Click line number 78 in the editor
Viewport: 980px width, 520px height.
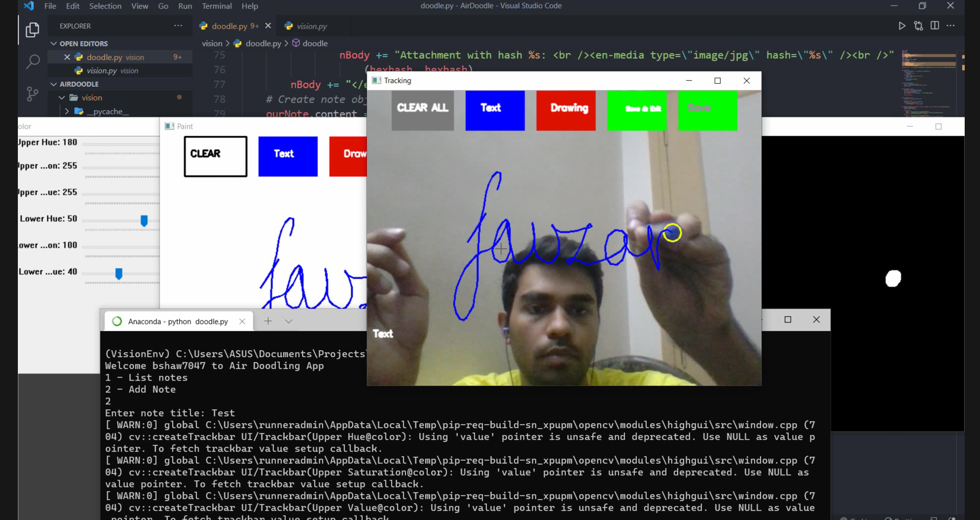coord(219,100)
